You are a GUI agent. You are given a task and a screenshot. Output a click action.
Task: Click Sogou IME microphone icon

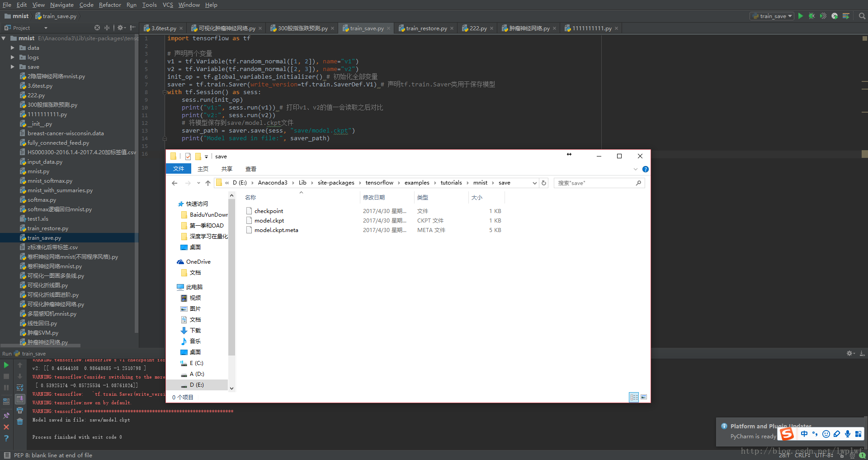point(848,434)
